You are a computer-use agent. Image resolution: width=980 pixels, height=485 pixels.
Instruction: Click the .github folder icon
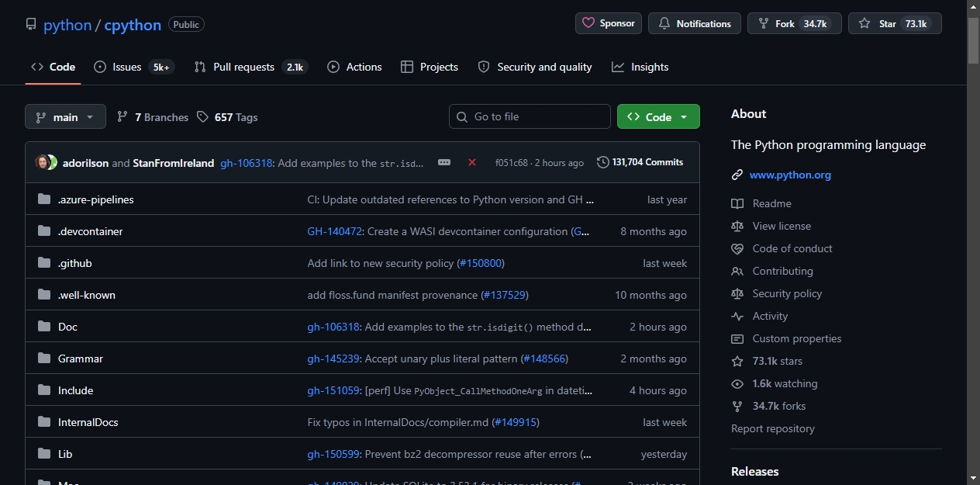[x=44, y=263]
